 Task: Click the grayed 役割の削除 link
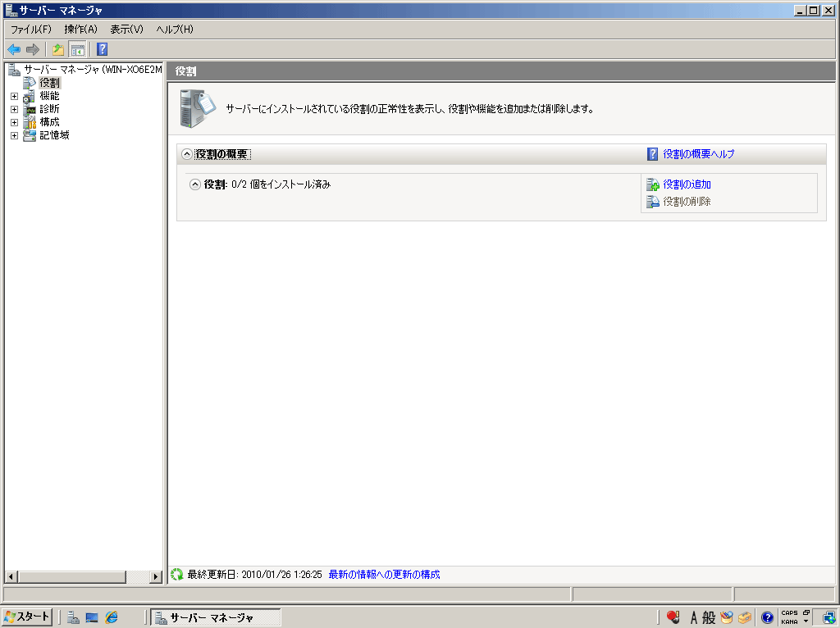tap(687, 202)
